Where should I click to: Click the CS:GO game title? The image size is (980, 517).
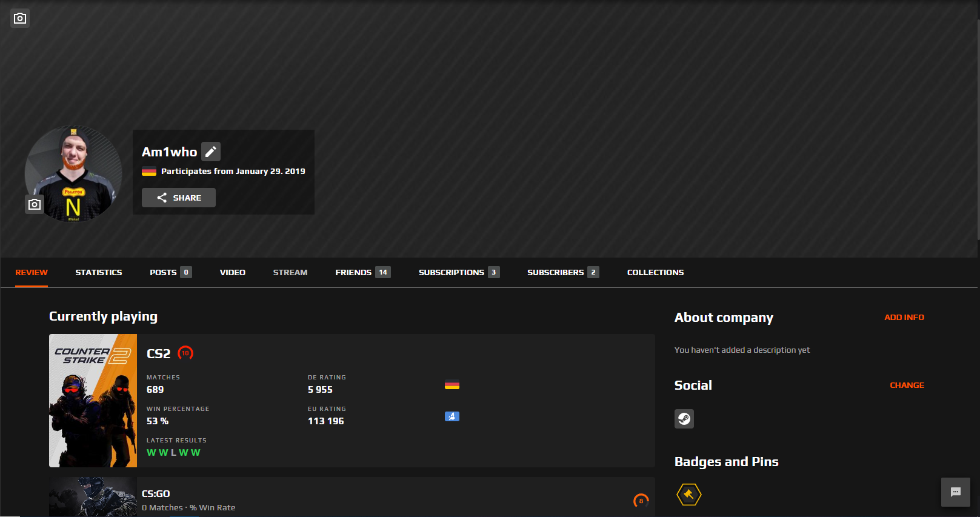[156, 494]
